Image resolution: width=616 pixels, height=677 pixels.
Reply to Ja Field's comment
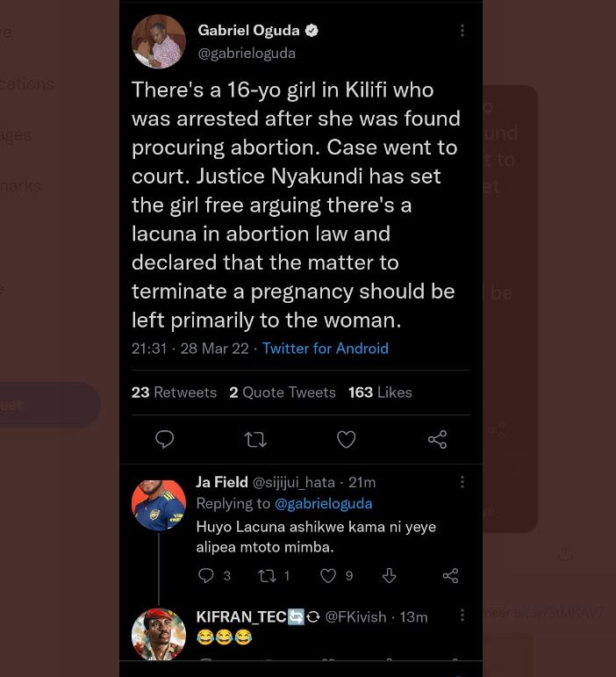tap(207, 576)
